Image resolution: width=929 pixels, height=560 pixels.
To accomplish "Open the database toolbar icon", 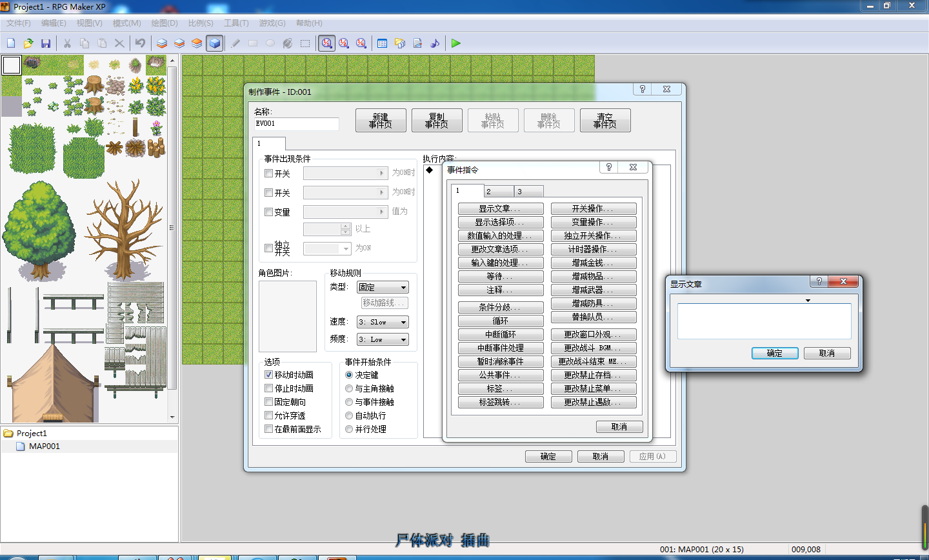I will (x=383, y=43).
